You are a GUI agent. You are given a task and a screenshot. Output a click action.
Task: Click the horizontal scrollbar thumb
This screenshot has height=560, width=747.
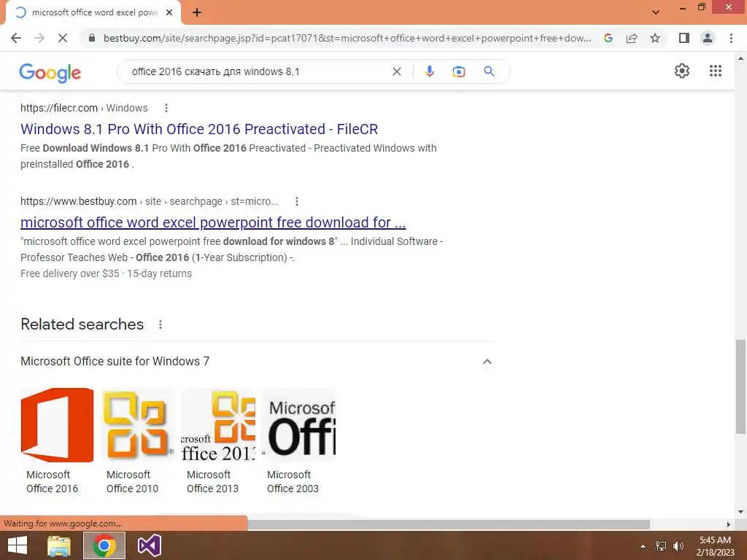(449, 524)
